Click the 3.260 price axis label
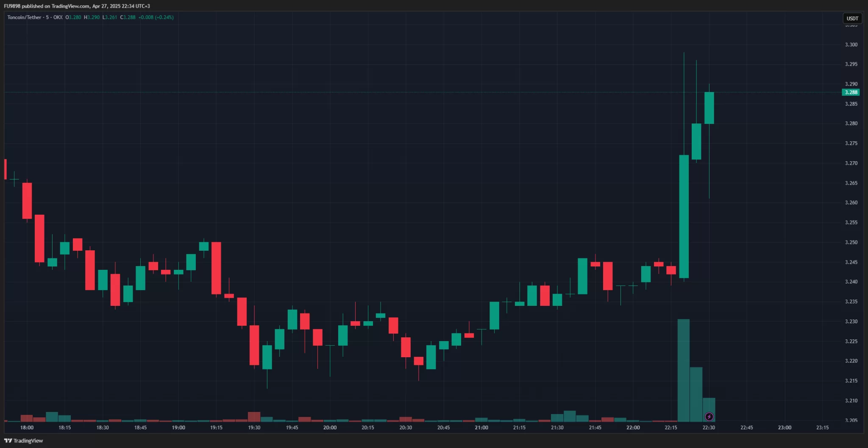868x448 pixels. [x=851, y=203]
